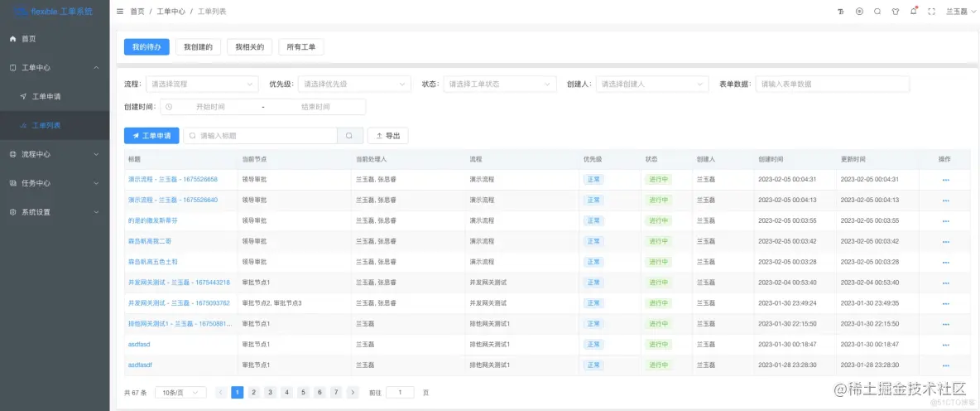Expand the 任务中心 sidebar menu
The height and width of the screenshot is (411, 980).
tap(55, 183)
